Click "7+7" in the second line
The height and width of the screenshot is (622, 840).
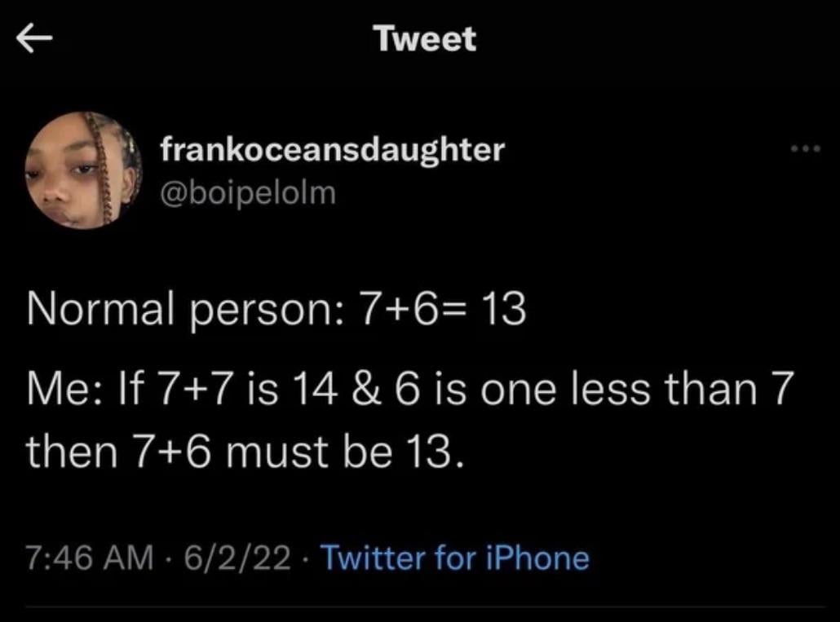tap(199, 390)
